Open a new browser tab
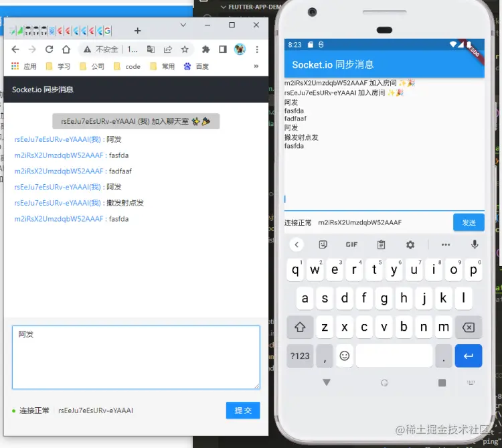Viewport: 502px width, 448px height. click(138, 31)
